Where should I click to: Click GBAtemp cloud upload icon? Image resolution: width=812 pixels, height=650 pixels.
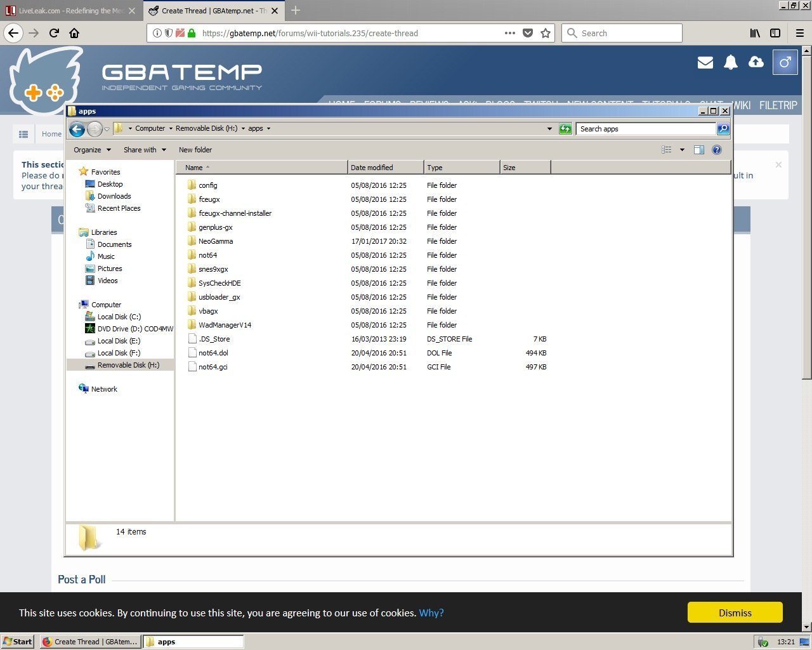click(x=756, y=62)
